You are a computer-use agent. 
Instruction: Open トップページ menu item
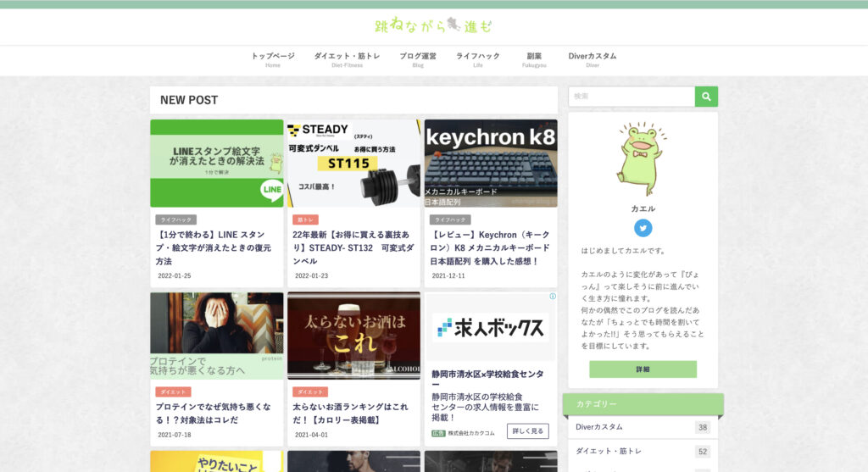[272, 59]
